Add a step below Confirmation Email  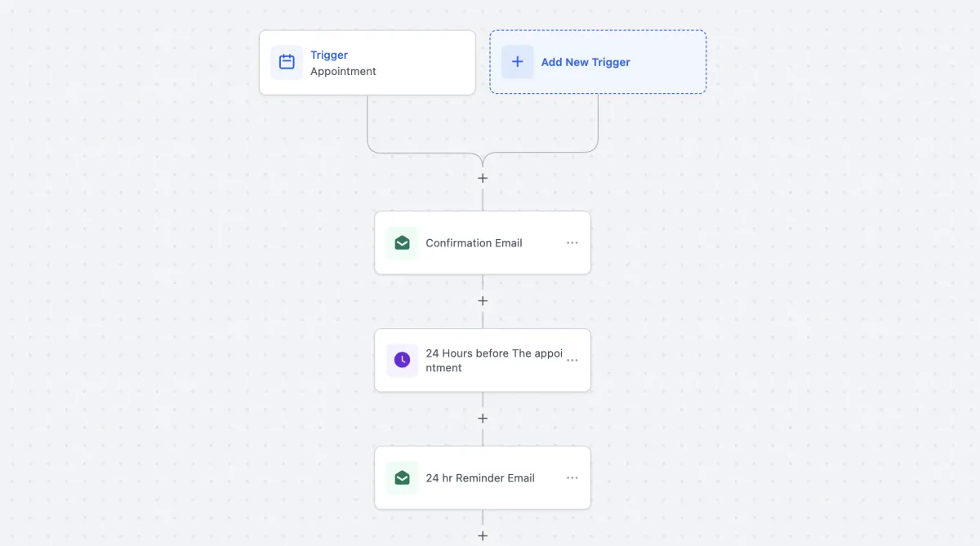coord(483,301)
